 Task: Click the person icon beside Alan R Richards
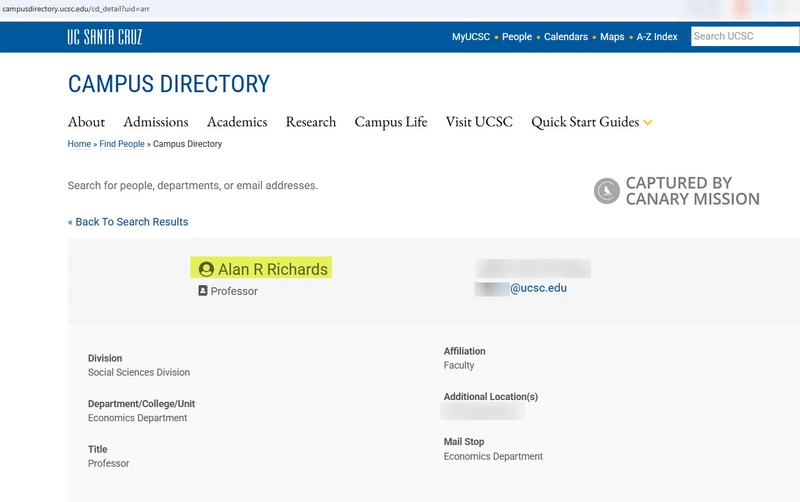click(206, 269)
